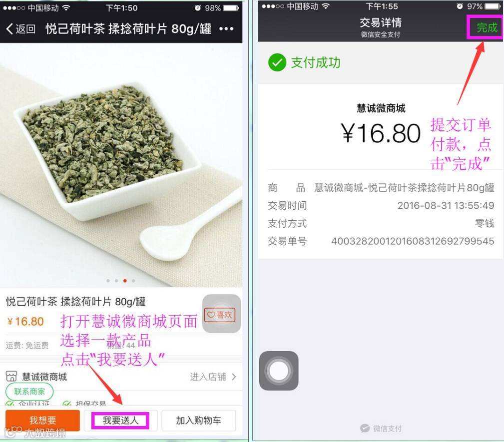Tap the battery icon in left status bar

tap(231, 7)
